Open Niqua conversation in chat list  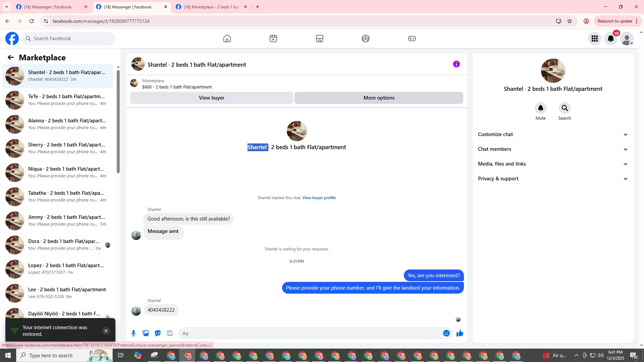pos(58,173)
